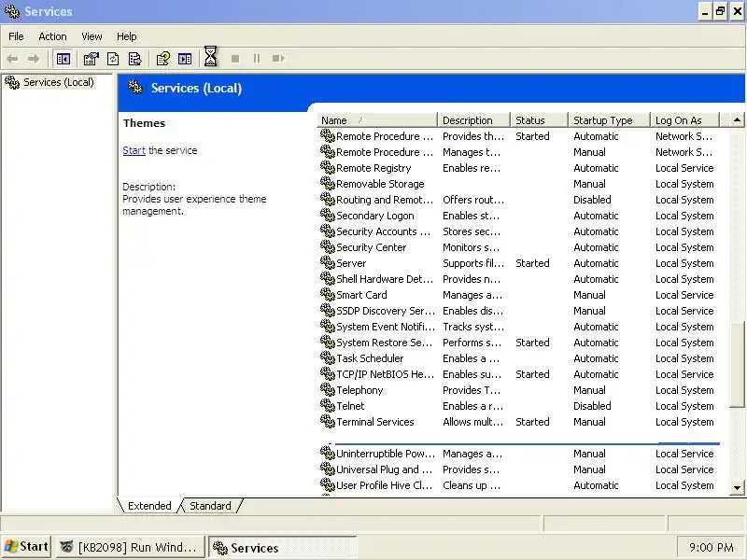
Task: Switch to [KB2098] Run Wind... taskbar button
Action: point(130,547)
